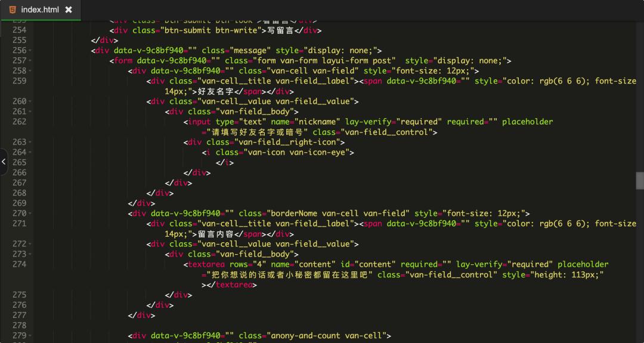Click the closing i tag on line 265
644x343 pixels.
pyautogui.click(x=225, y=162)
